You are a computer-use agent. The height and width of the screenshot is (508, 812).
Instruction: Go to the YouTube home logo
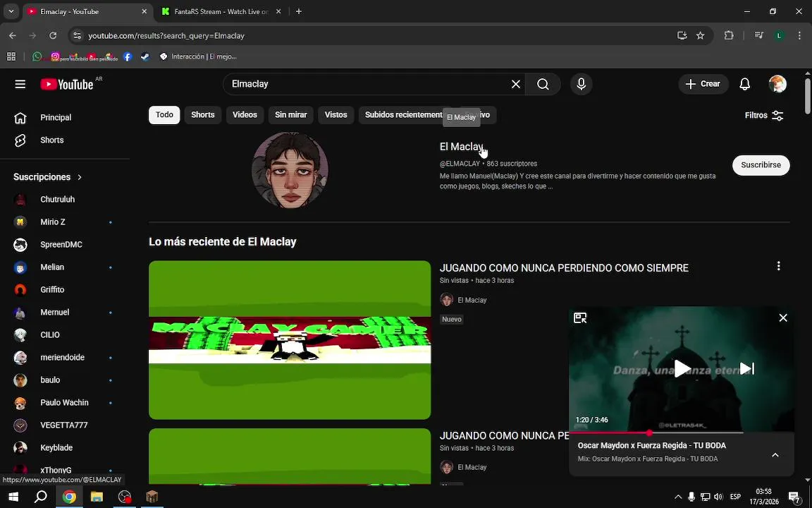coord(67,84)
